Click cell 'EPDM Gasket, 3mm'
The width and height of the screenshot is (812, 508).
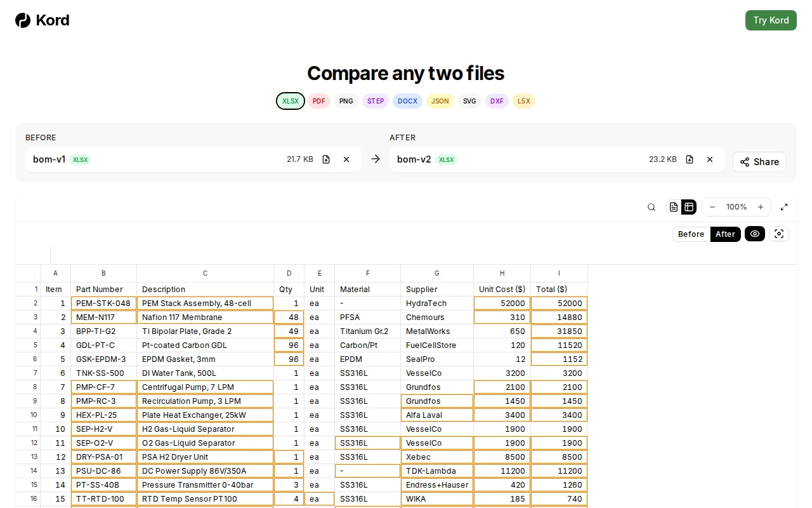coord(205,359)
